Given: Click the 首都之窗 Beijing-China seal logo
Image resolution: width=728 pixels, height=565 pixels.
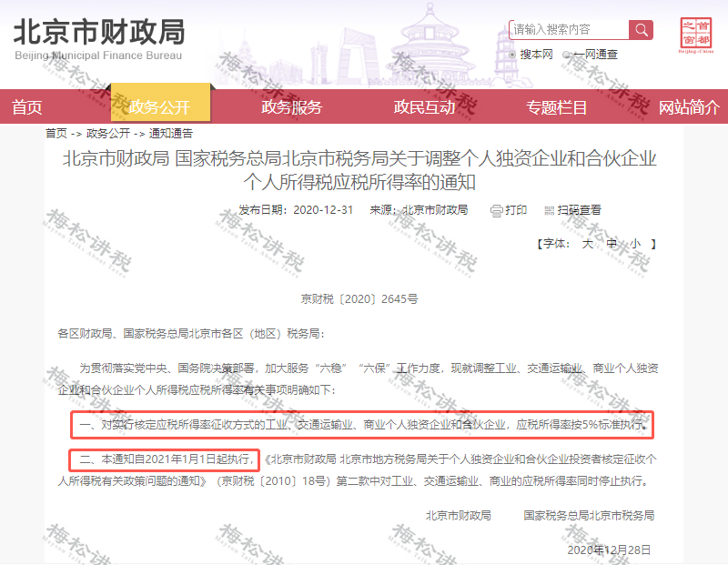Looking at the screenshot, I should 694,33.
